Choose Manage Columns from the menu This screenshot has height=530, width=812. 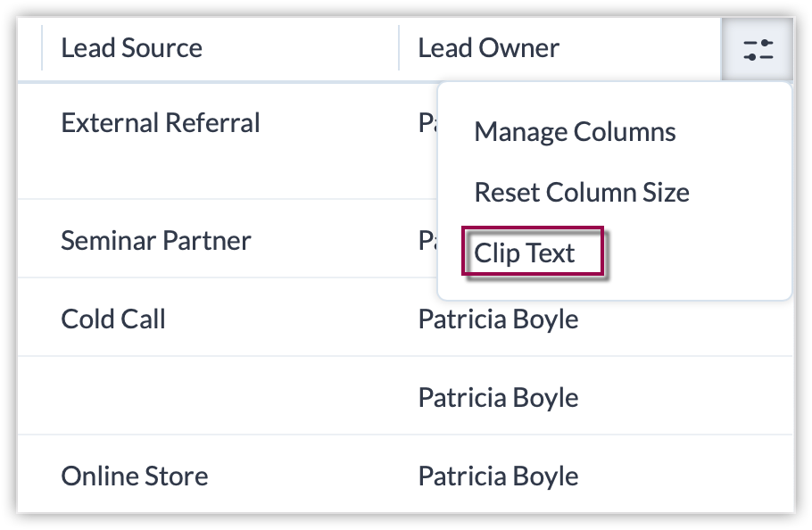(x=575, y=132)
